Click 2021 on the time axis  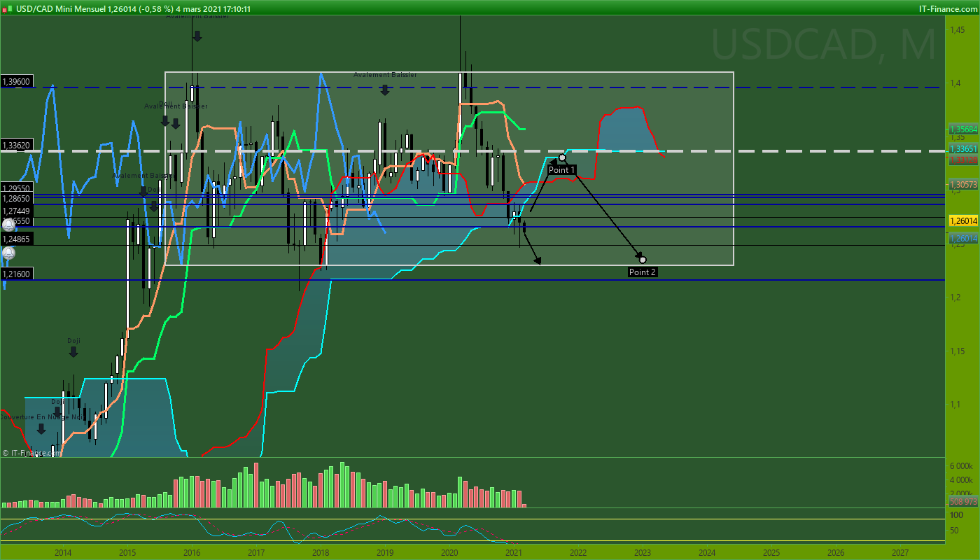pos(514,553)
